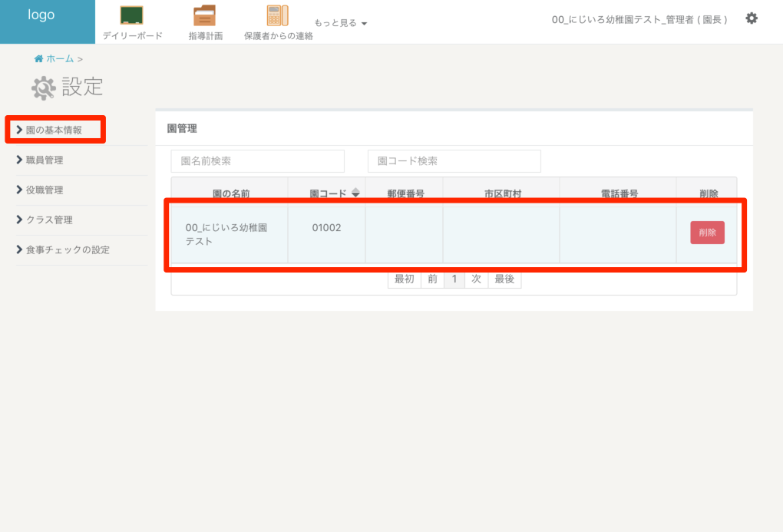This screenshot has height=532, width=783.
Task: Click the settings gear icon at top right
Action: [752, 18]
